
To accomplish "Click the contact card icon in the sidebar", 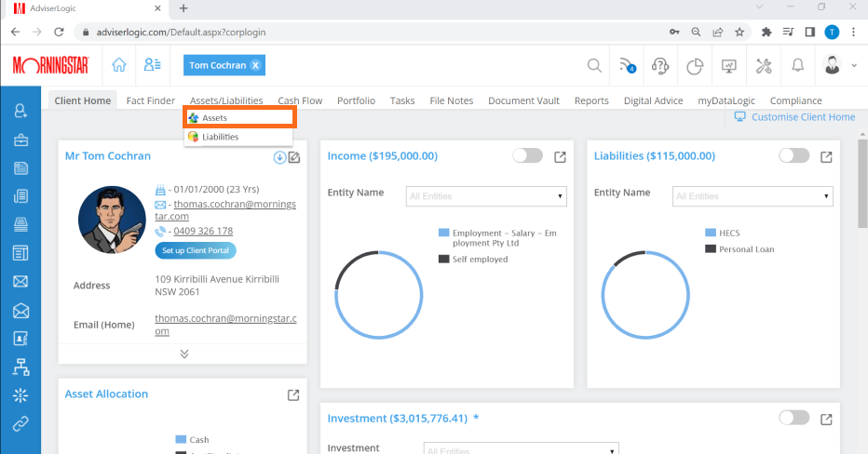I will 20,339.
